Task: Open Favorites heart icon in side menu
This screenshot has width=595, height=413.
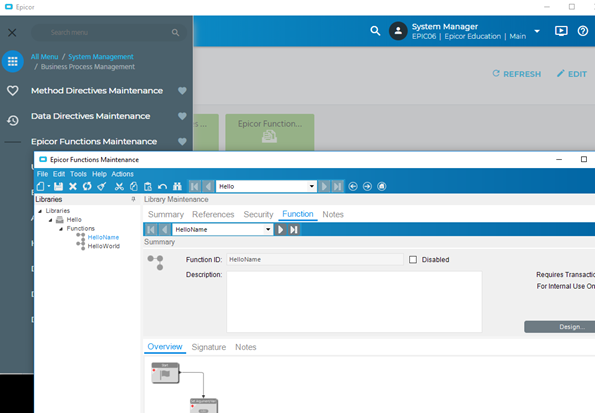Action: (x=13, y=91)
